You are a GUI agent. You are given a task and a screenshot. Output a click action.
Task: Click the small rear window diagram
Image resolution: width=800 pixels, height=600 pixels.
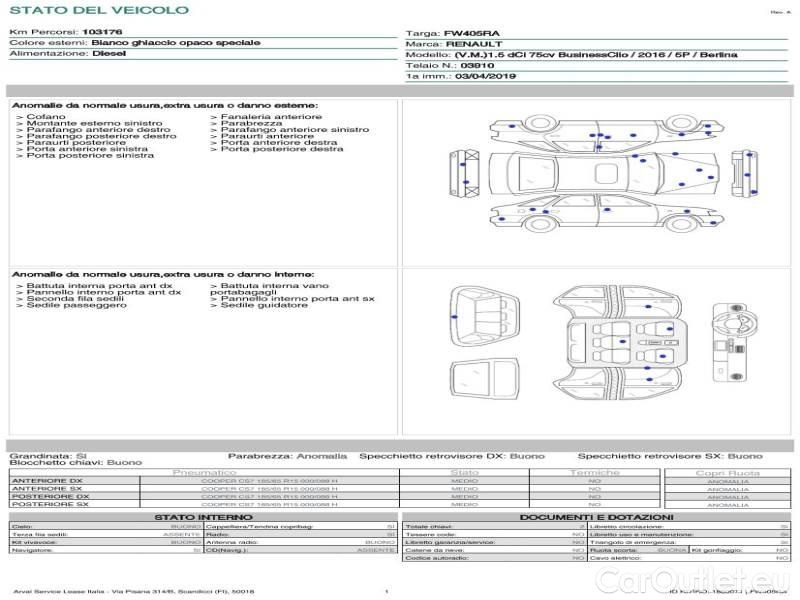484,379
